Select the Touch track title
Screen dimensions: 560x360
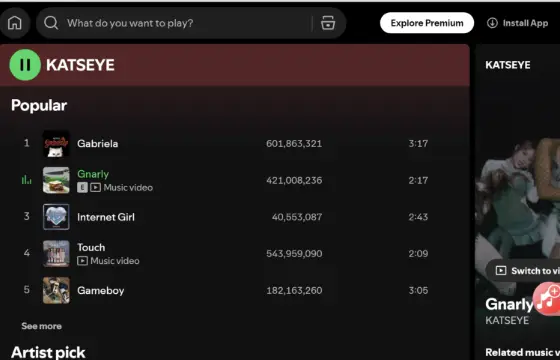pos(91,247)
